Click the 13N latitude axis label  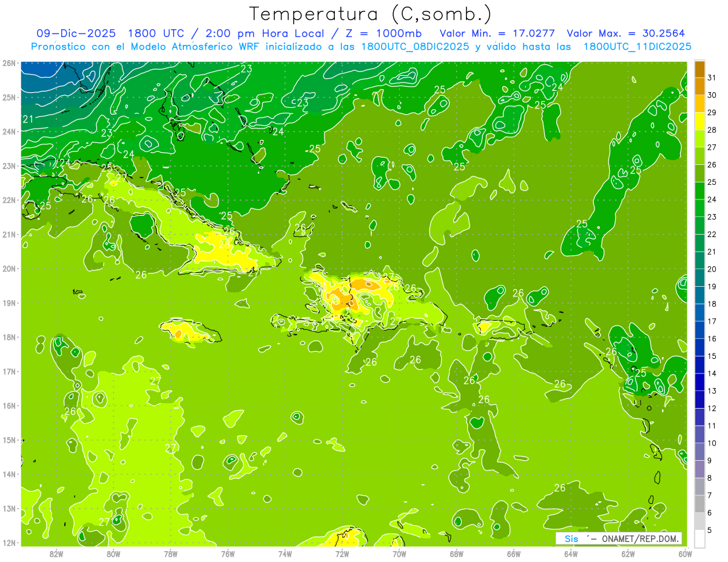[x=9, y=509]
